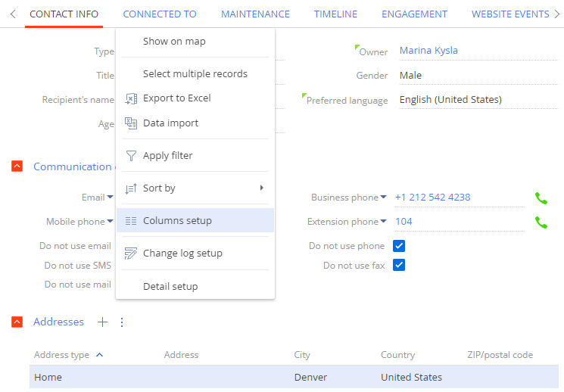Image resolution: width=564 pixels, height=392 pixels.
Task: Click the Sort by icon
Action: pos(131,188)
